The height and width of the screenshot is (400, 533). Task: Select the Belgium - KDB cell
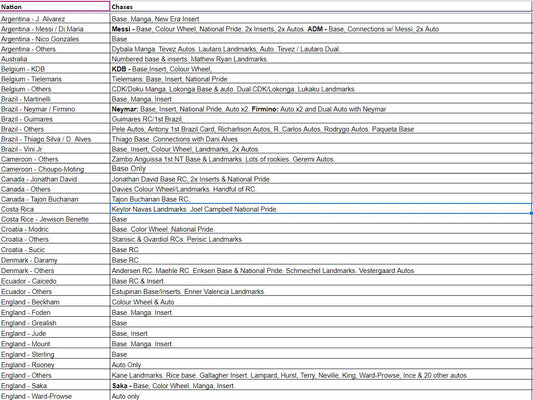(55, 69)
